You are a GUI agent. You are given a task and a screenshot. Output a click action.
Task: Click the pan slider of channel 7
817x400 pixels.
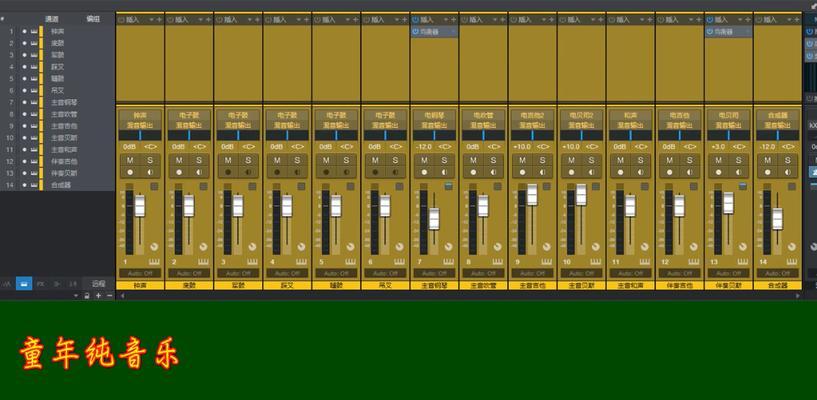click(434, 135)
